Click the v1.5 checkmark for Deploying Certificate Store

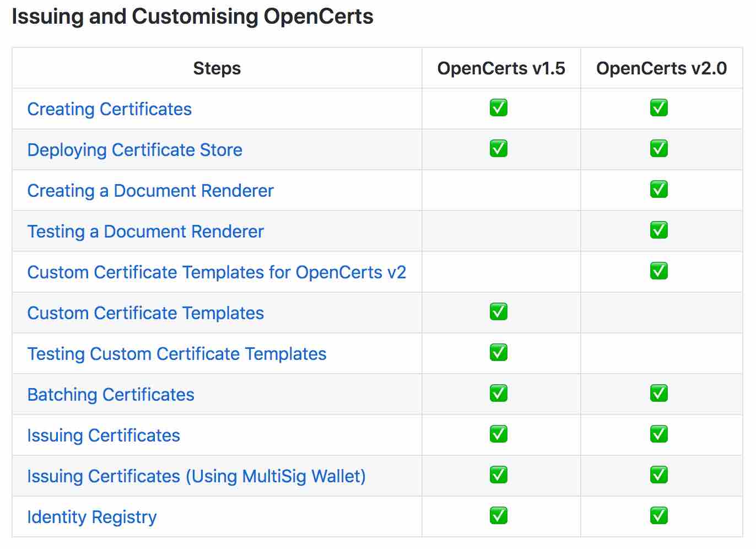point(499,148)
